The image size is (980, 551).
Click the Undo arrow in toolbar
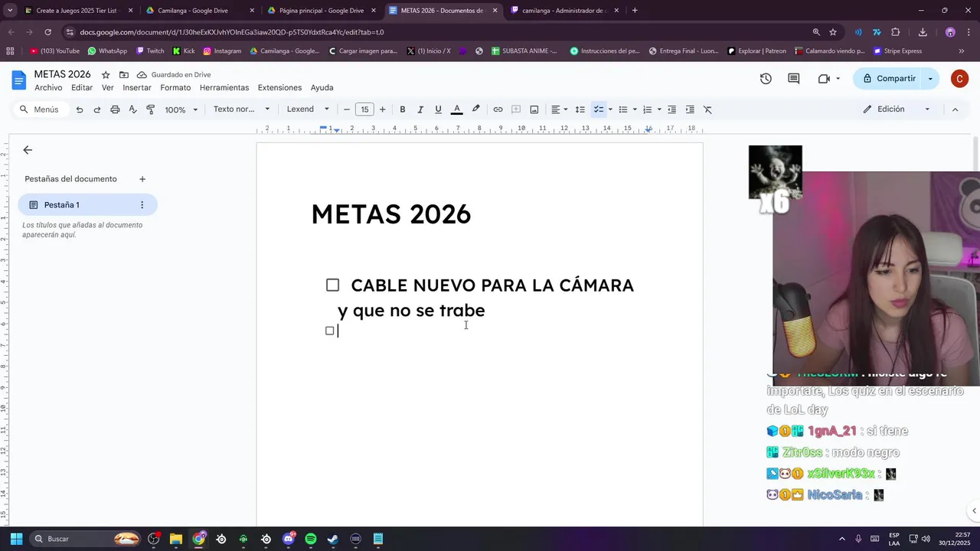(x=79, y=109)
